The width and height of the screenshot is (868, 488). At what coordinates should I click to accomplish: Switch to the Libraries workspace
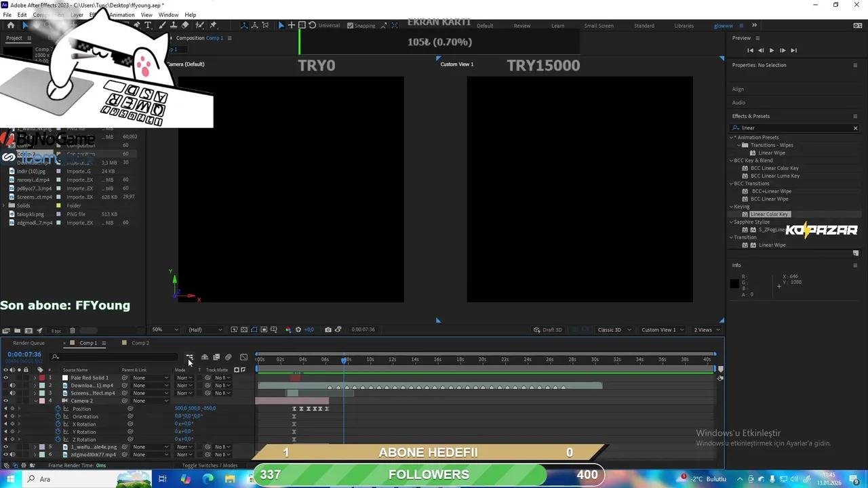pos(684,26)
